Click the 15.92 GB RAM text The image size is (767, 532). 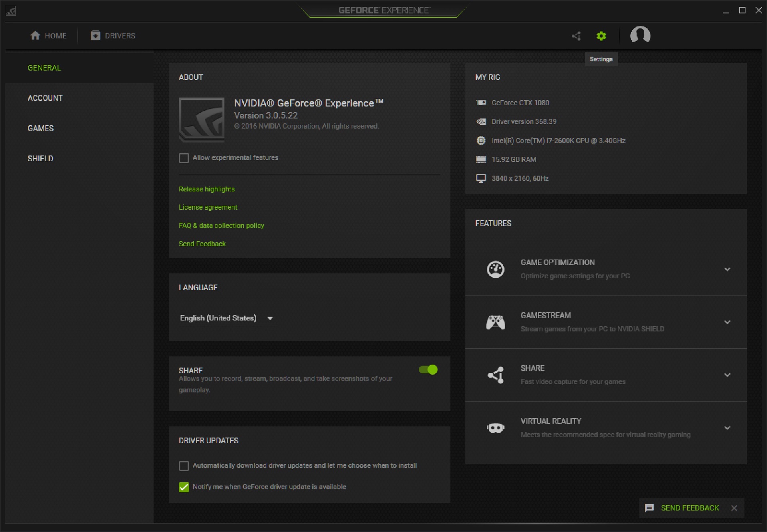pyautogui.click(x=514, y=159)
